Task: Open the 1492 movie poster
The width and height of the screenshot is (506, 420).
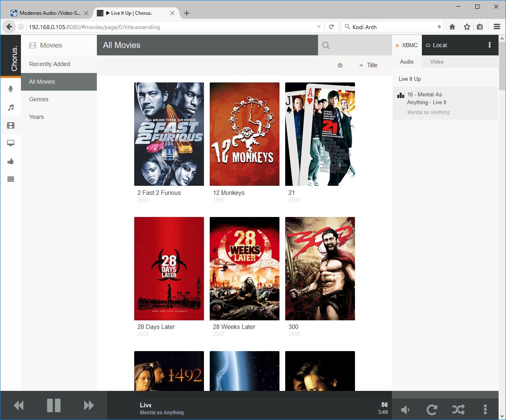Action: (169, 371)
